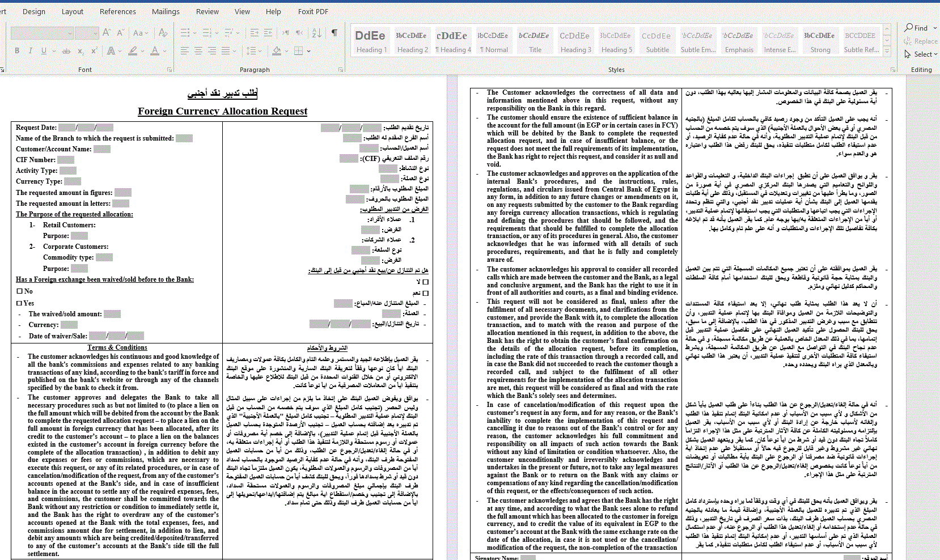
Task: Apply numbered list formatting
Action: [x=207, y=33]
